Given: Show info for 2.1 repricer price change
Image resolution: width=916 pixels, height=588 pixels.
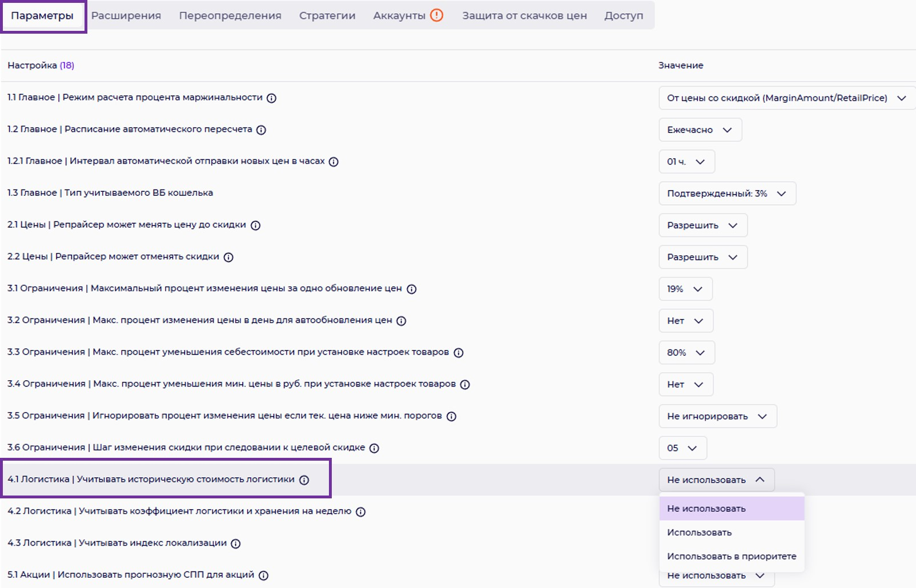Looking at the screenshot, I should tap(256, 225).
